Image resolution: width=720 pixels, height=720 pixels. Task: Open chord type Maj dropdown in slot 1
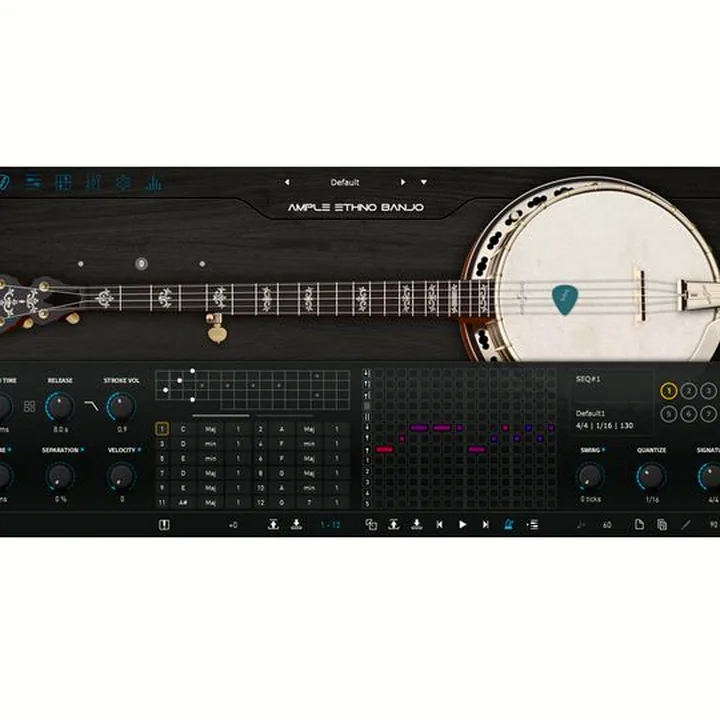click(x=210, y=429)
